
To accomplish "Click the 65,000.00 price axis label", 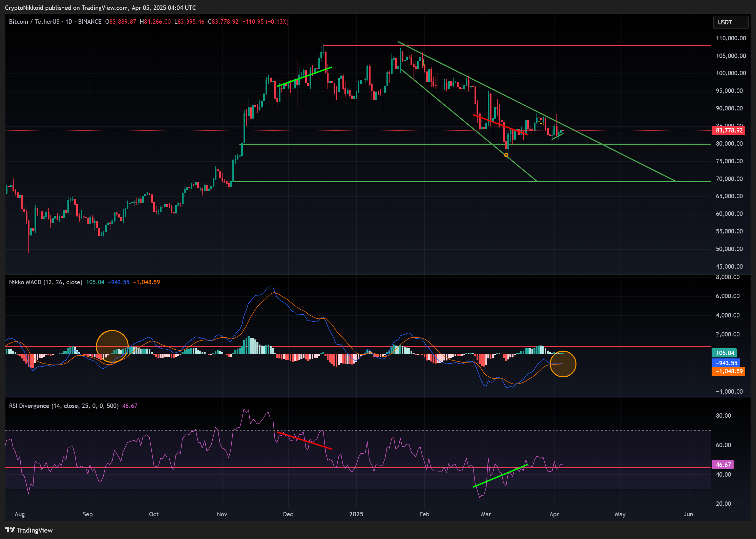I will pos(729,196).
